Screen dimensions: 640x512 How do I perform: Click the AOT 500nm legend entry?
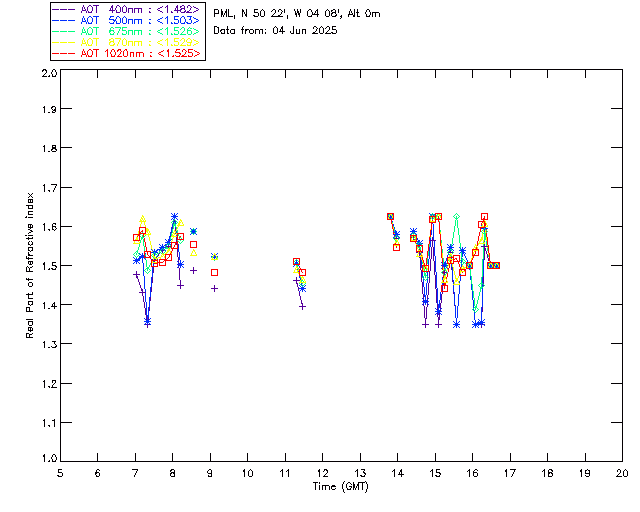pos(126,20)
